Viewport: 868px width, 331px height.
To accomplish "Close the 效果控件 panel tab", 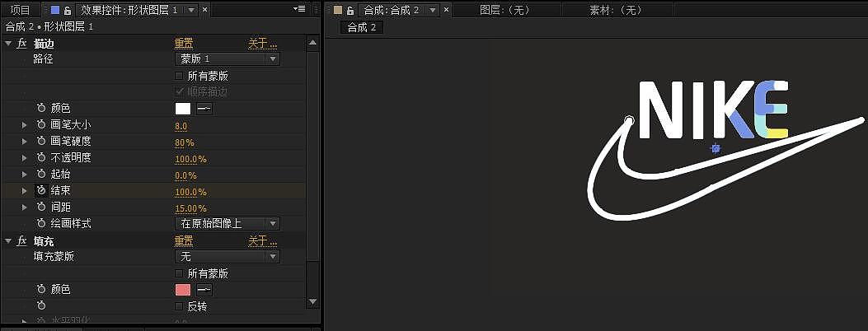I will [204, 10].
